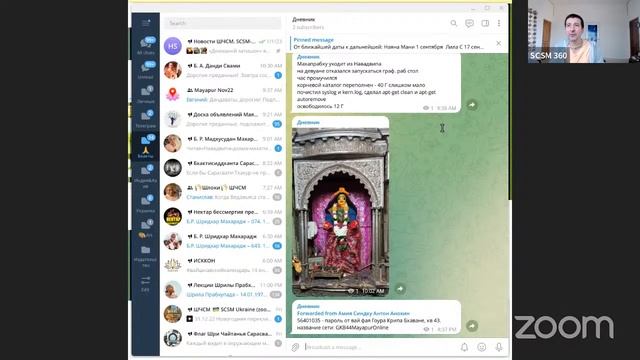Viewport: 640px width, 360px height.
Task: Click the unread badge on Доска объявлений
Action: pos(277,124)
